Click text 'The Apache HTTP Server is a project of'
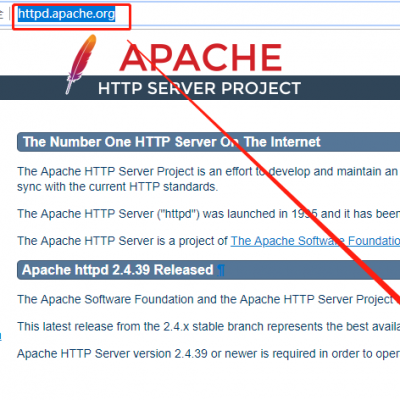 [x=123, y=241]
